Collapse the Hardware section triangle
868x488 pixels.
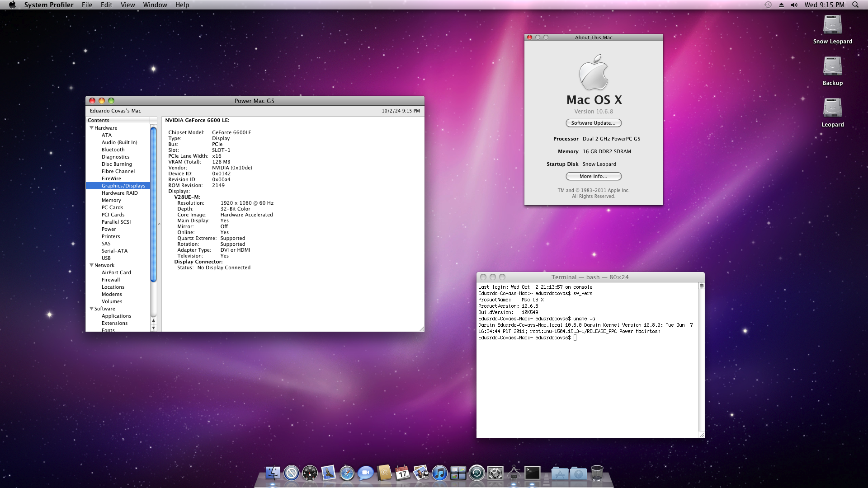(x=91, y=128)
